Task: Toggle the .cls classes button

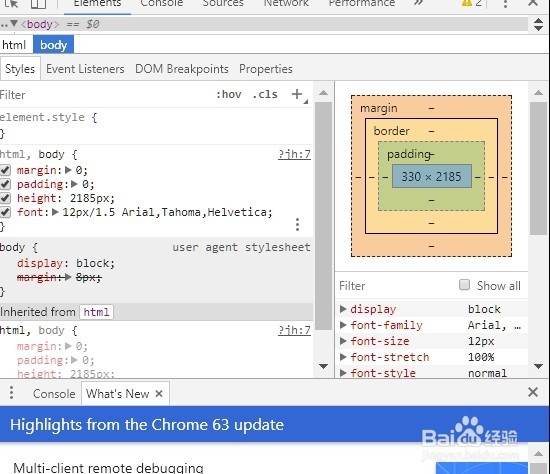Action: pos(265,94)
